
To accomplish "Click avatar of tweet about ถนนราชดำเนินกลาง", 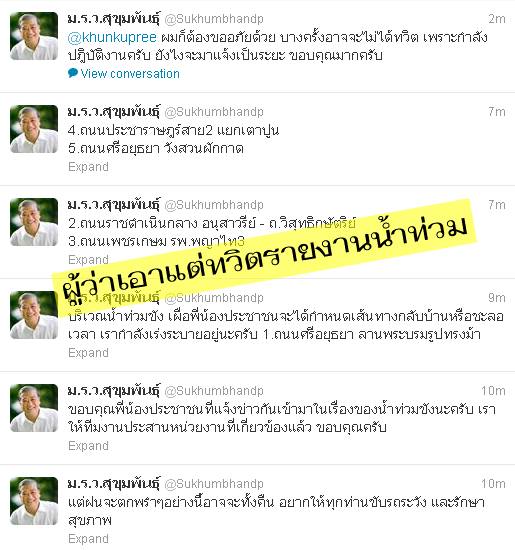I will tap(34, 222).
